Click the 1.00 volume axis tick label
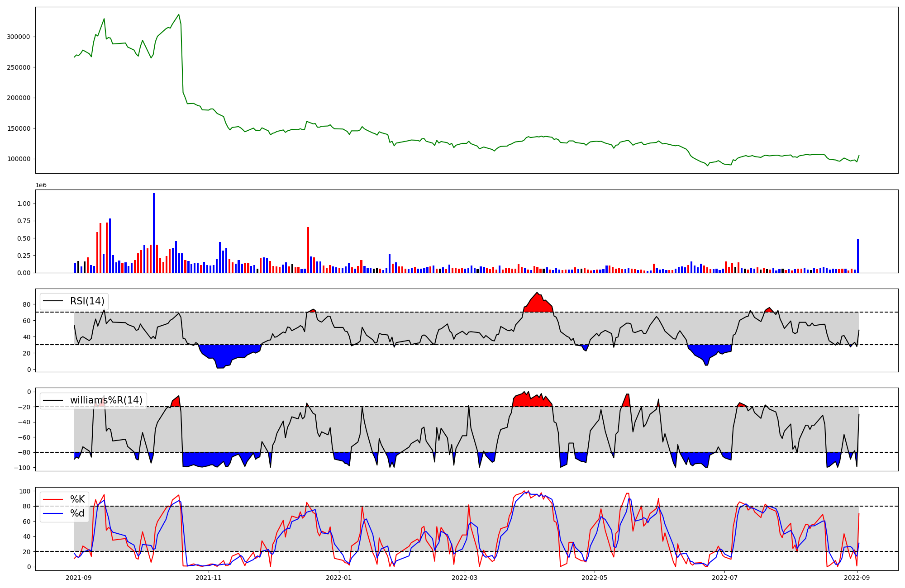Image resolution: width=905 pixels, height=588 pixels. pos(24,204)
